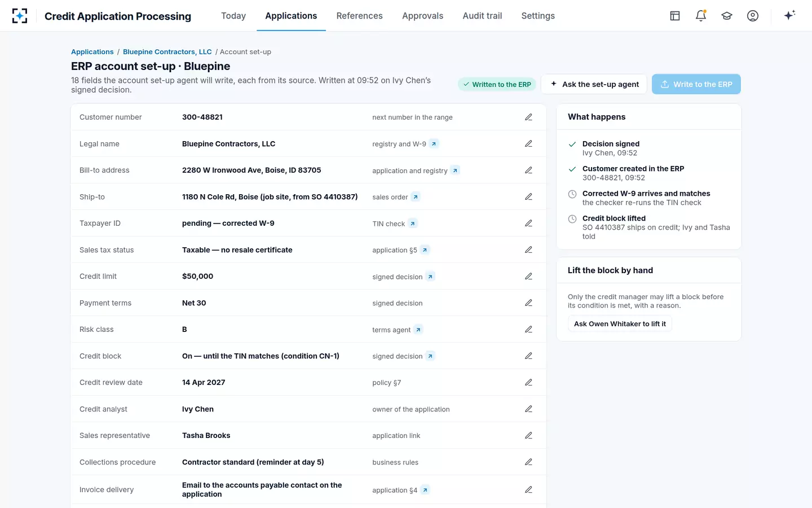Edit the Customer number field pencil

(528, 117)
